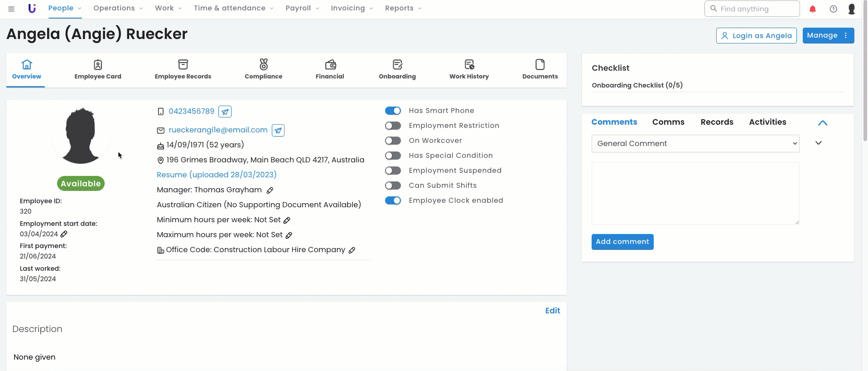This screenshot has height=371, width=868.
Task: Turn on Can Submit Shifts toggle
Action: pyautogui.click(x=393, y=185)
